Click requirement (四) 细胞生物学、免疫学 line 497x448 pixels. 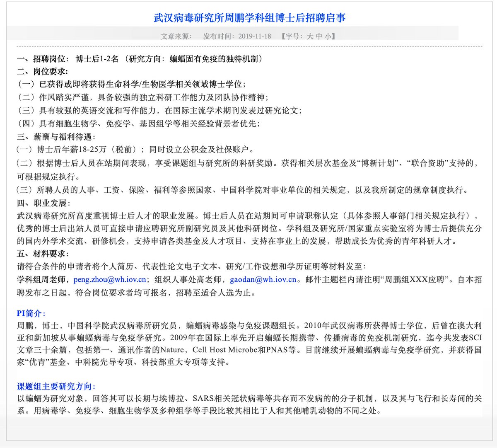pos(138,124)
